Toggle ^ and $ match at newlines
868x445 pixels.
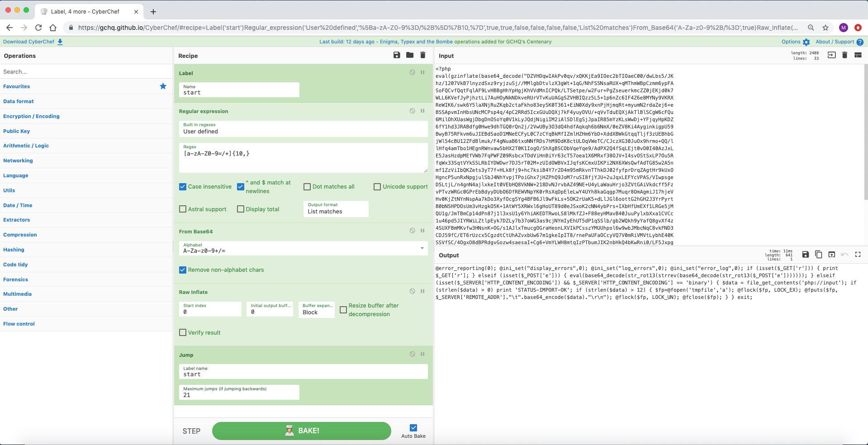pos(241,186)
